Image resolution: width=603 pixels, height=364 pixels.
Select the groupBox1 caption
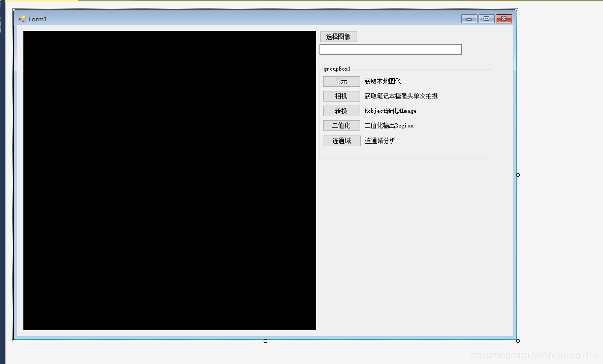[x=337, y=69]
